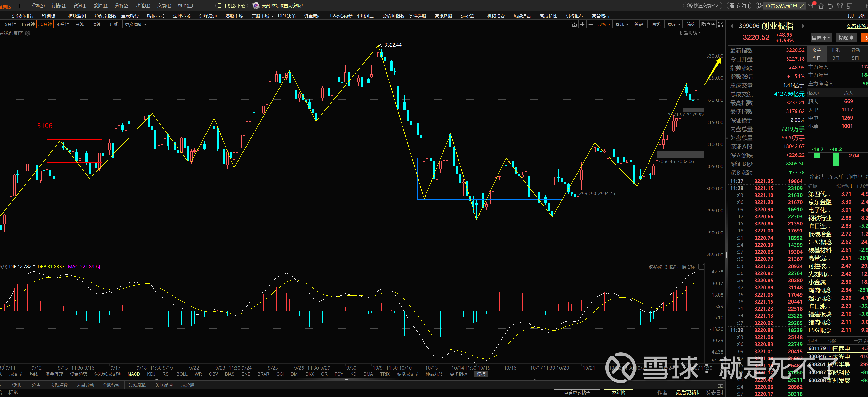868x397 pixels.
Task: Click the undo back arrow icon
Action: 830,6
